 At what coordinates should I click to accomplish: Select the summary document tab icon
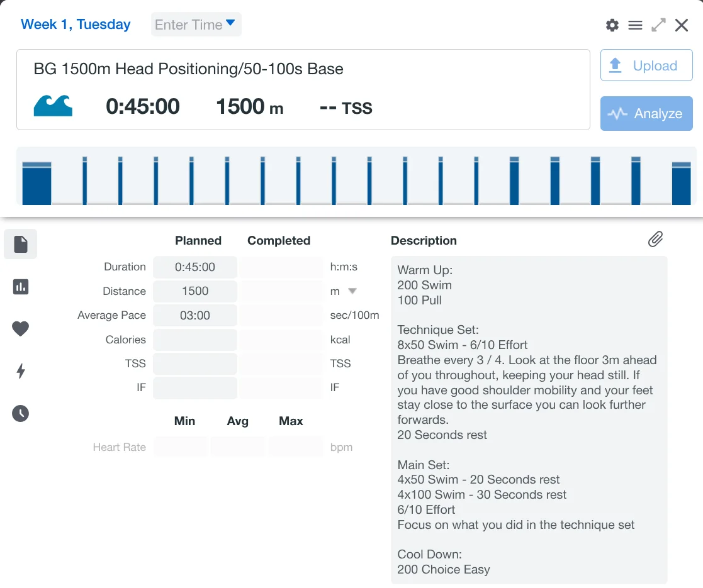click(x=21, y=244)
